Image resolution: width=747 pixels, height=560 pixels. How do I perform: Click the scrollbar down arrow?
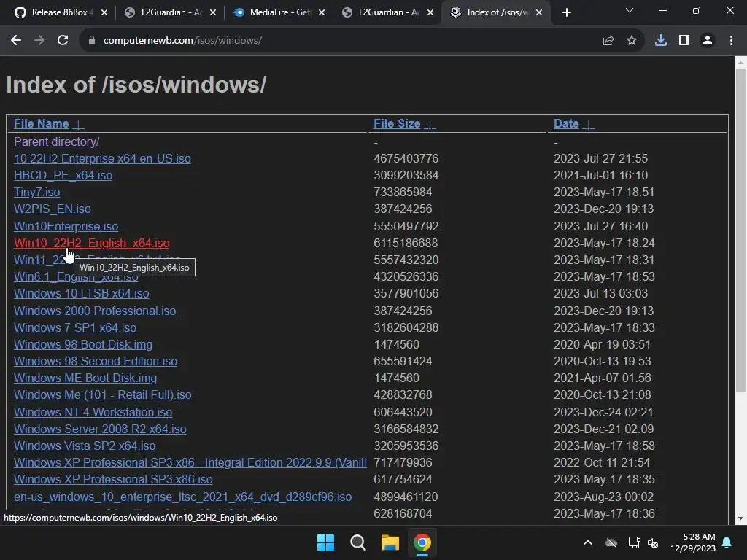click(740, 518)
